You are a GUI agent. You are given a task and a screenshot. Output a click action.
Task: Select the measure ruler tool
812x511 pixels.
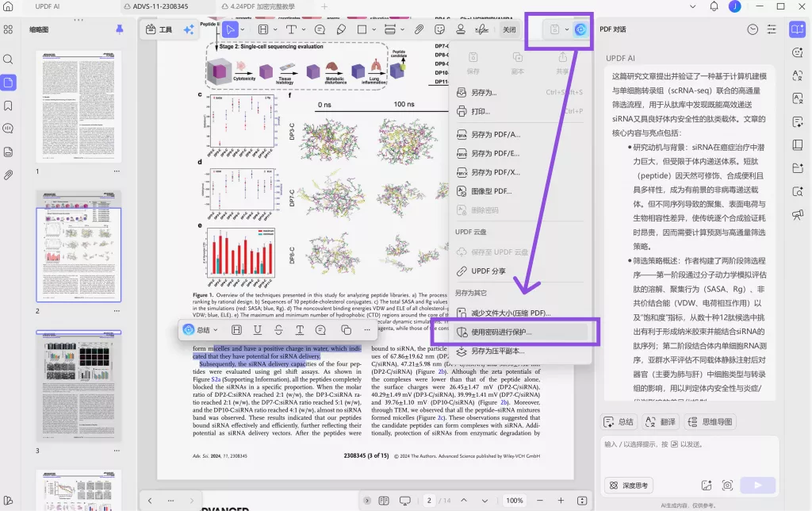click(390, 29)
